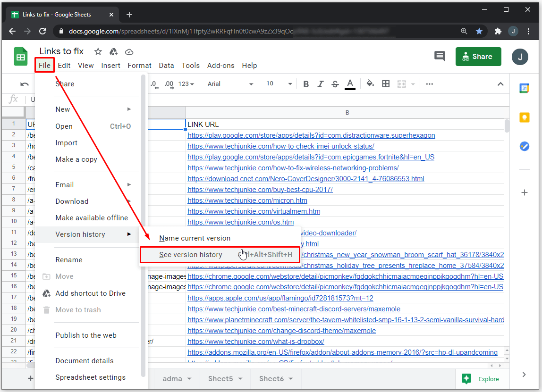This screenshot has height=392, width=542.
Task: Open Tasks side panel icon
Action: 524,146
